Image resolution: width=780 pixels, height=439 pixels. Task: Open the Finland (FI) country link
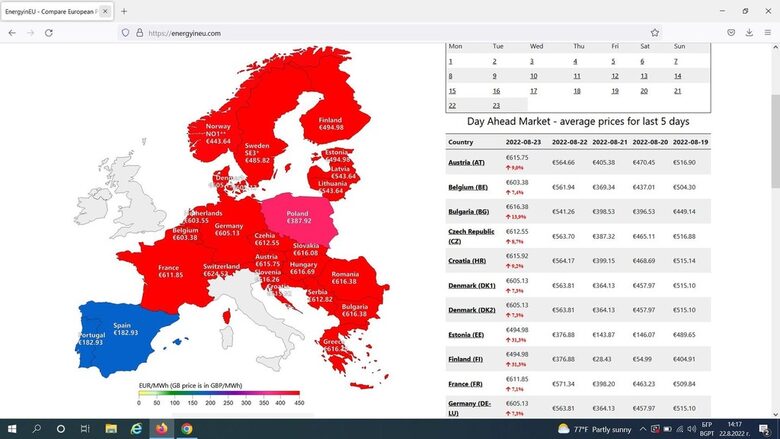[466, 358]
